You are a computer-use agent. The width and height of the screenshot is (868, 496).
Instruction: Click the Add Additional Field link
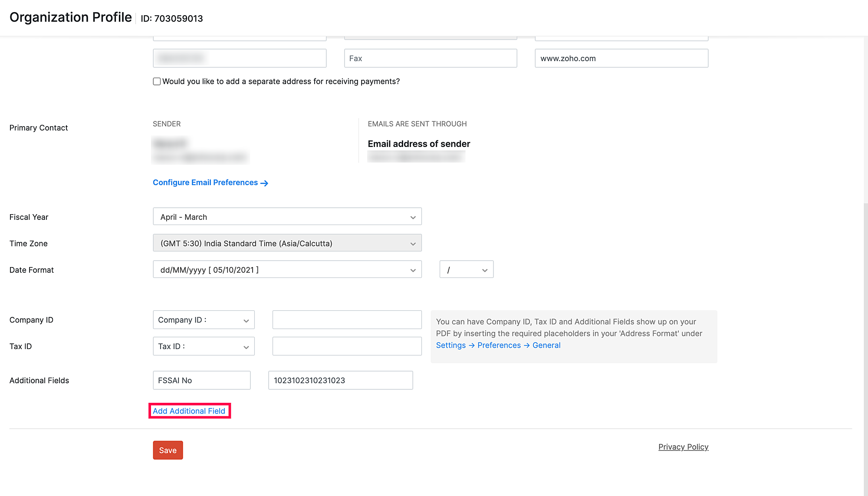pos(189,411)
